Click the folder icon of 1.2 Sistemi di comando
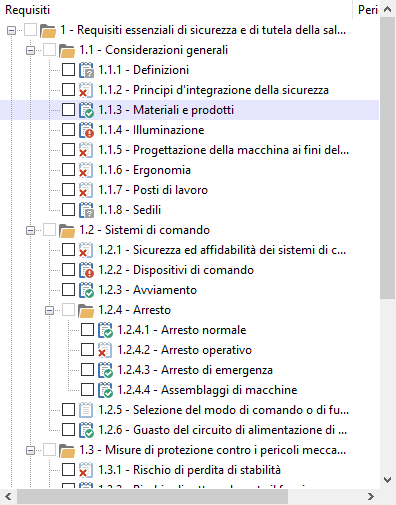Image resolution: width=396 pixels, height=505 pixels. point(67,230)
